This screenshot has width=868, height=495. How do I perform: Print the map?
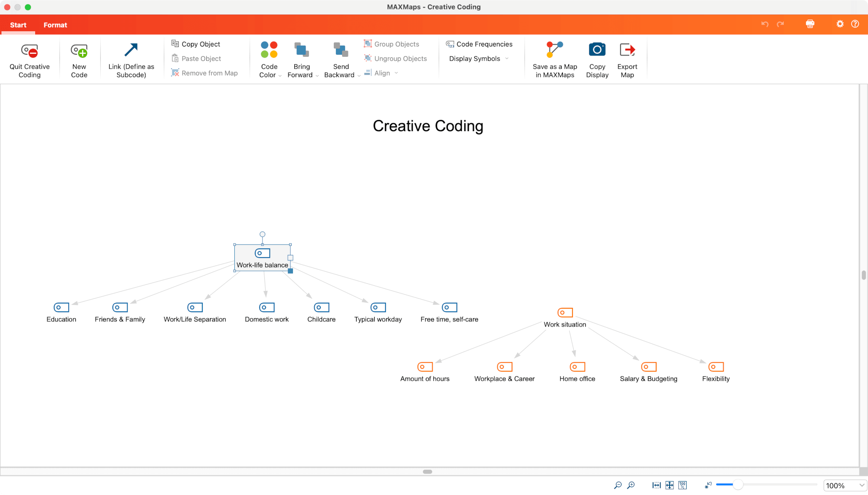pyautogui.click(x=810, y=24)
